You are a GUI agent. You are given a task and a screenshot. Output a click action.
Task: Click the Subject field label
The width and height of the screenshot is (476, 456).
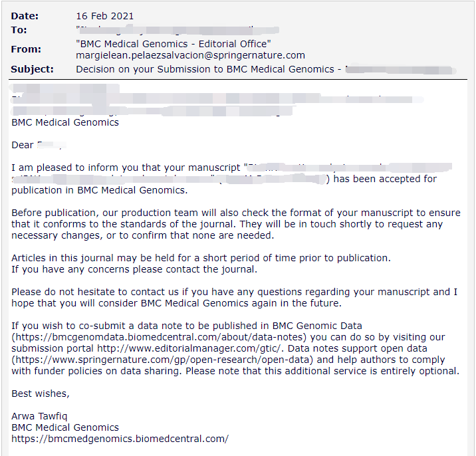point(32,69)
